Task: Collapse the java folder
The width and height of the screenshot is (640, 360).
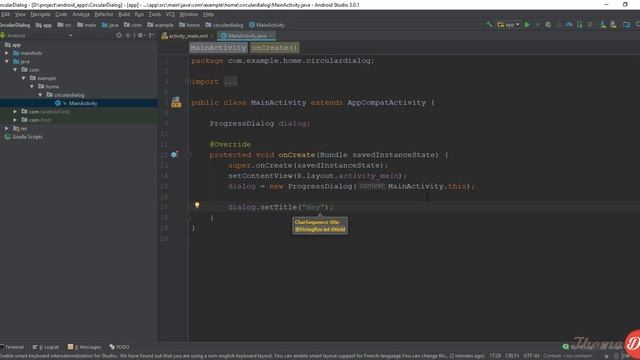Action: (7, 61)
